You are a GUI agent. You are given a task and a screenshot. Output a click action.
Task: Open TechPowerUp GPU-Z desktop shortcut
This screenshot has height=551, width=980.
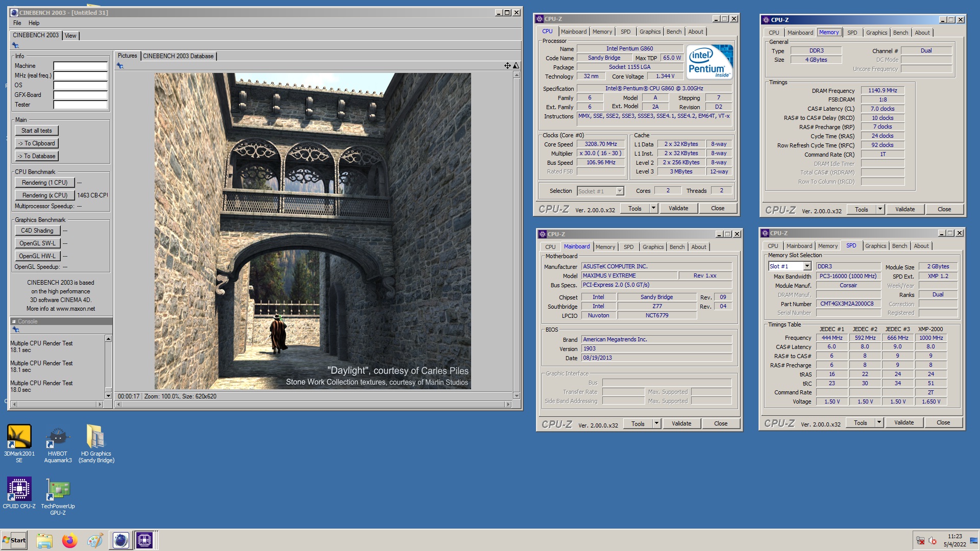click(58, 496)
